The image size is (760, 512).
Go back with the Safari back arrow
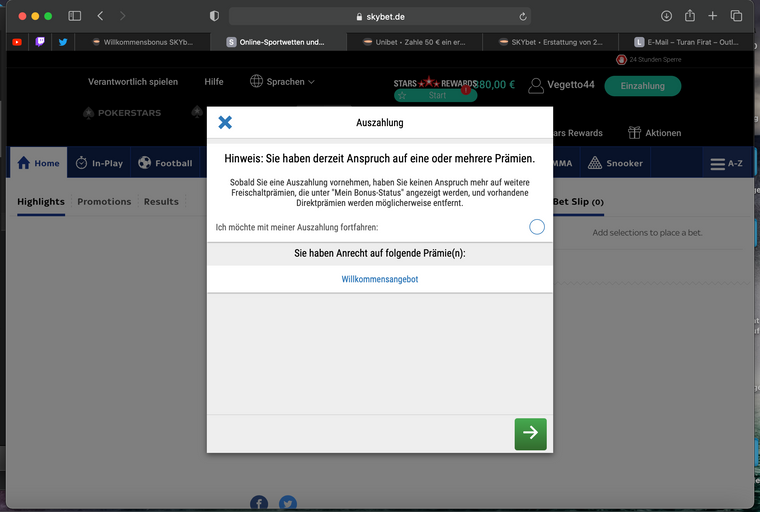click(100, 16)
